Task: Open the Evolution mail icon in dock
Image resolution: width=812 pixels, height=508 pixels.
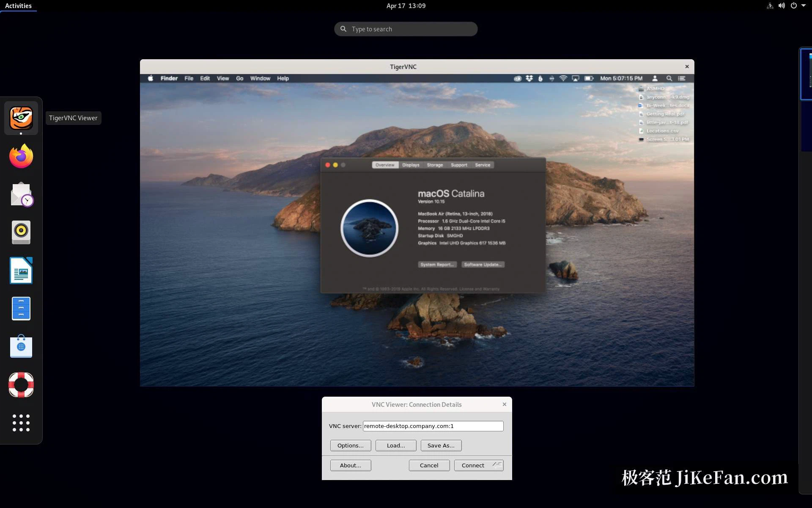Action: tap(21, 194)
